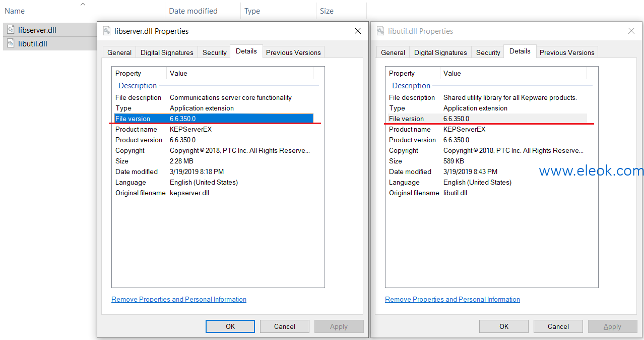Switch to Digital Signatures tab in libserver.dll Properties
The image size is (644, 340).
[x=167, y=52]
